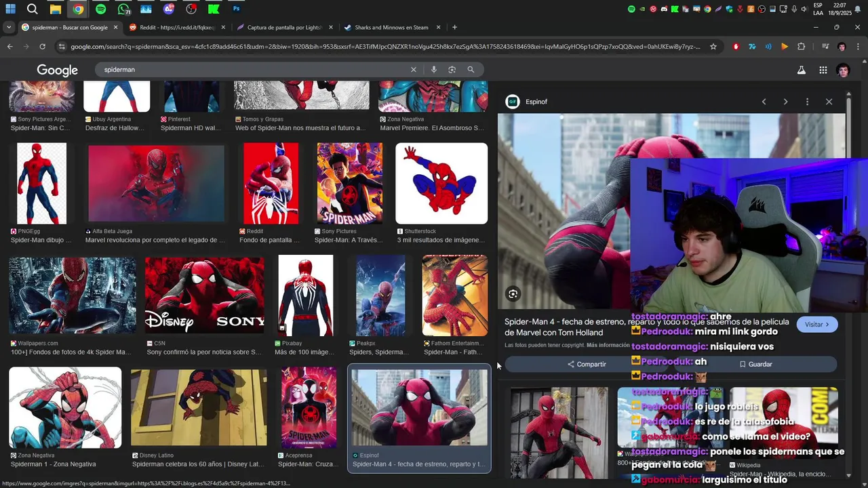Open File Explorer from the taskbar

pyautogui.click(x=56, y=9)
